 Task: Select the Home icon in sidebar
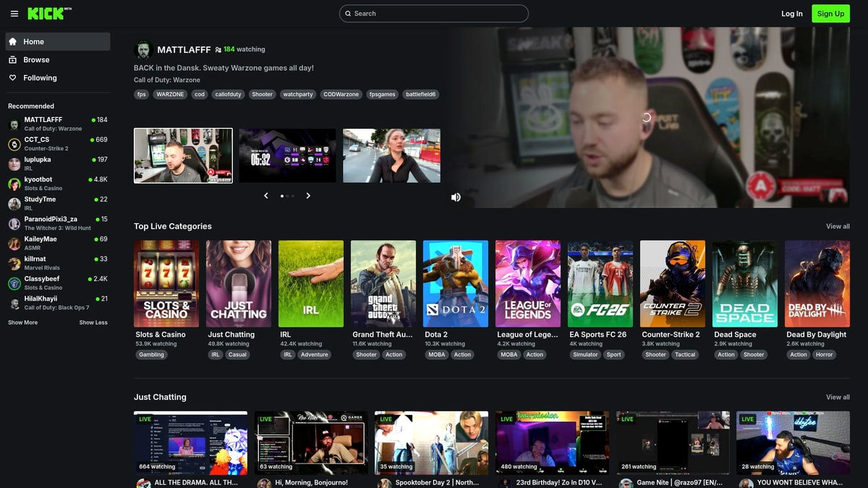[x=13, y=41]
